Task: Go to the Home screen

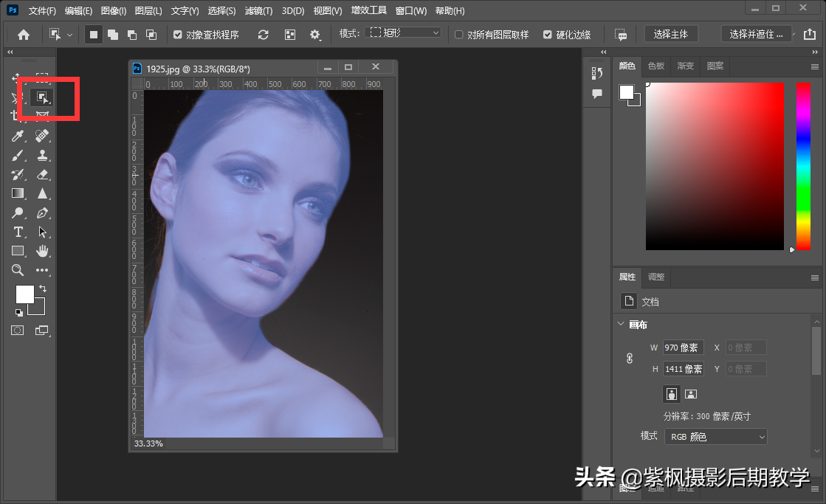Action: [x=23, y=35]
